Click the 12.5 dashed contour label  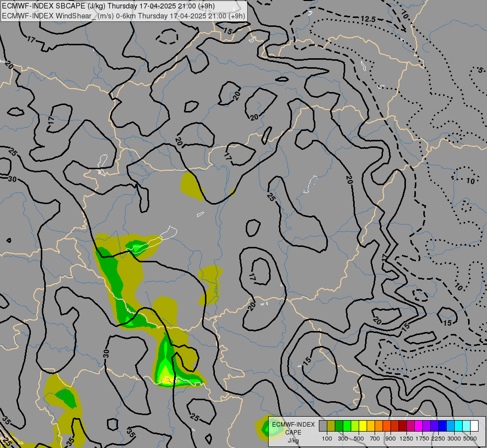point(368,19)
